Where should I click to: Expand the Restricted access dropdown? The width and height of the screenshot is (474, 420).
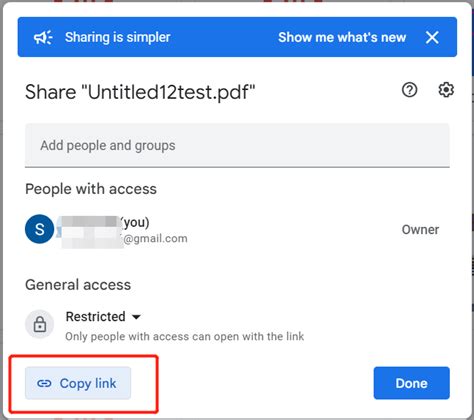point(103,317)
